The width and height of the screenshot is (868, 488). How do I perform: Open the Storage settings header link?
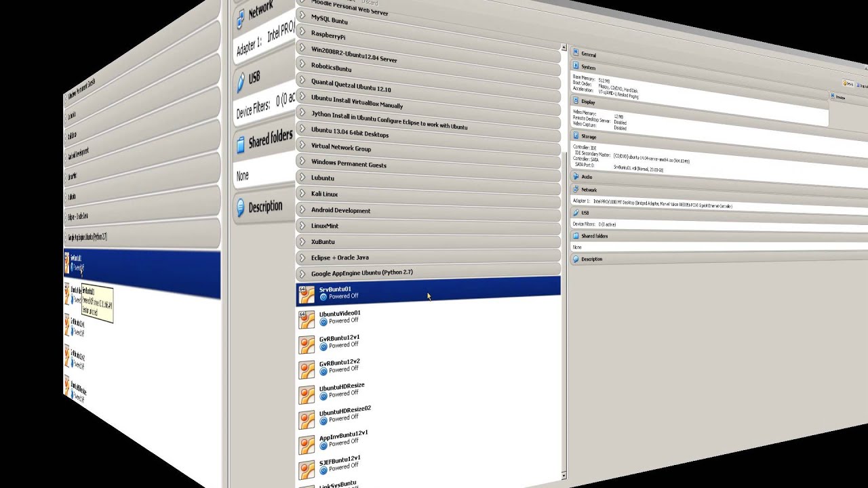point(589,136)
